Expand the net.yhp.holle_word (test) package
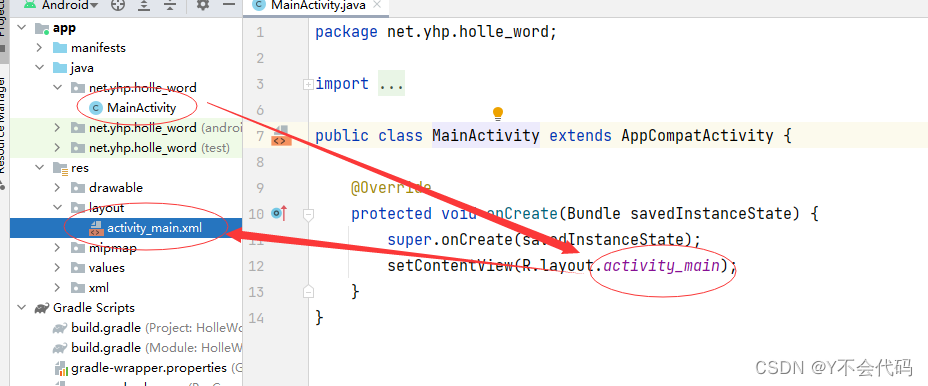The width and height of the screenshot is (928, 386). click(57, 148)
